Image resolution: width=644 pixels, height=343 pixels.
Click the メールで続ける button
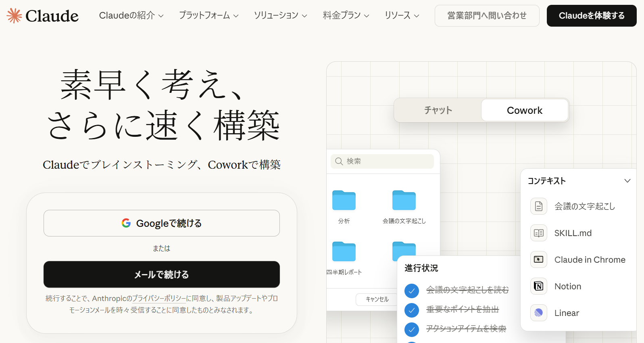pyautogui.click(x=162, y=274)
